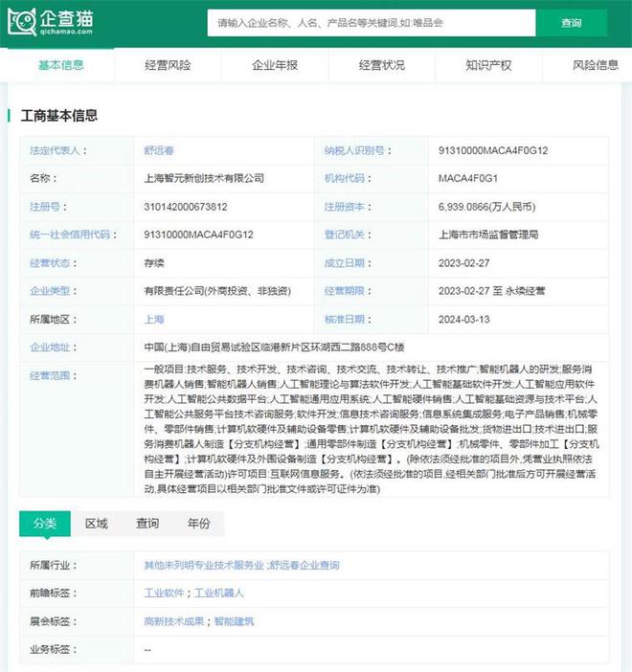This screenshot has height=672, width=632.
Task: Select 上海市市场监督管理局 registration authority text
Action: point(488,235)
